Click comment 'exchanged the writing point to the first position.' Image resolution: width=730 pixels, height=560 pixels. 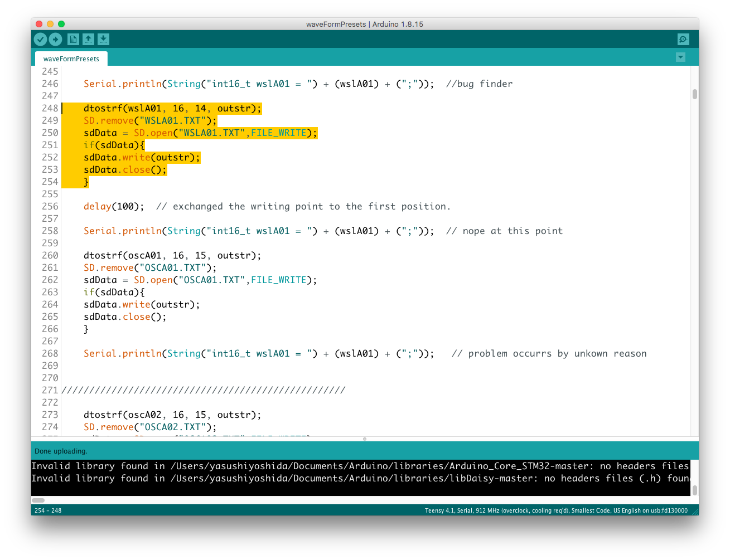point(312,206)
